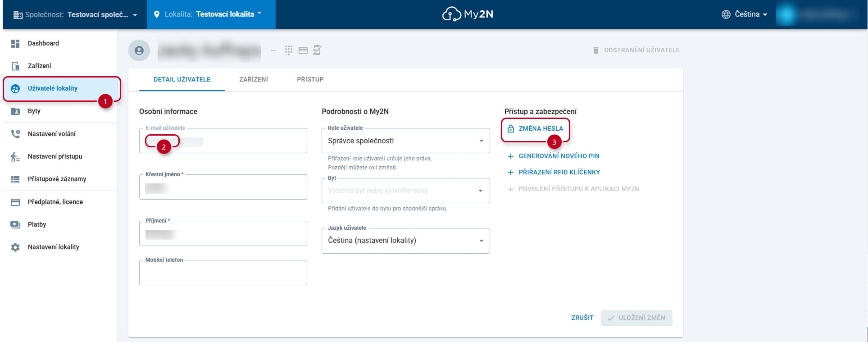Click the Uživatelé lokality people icon
The image size is (868, 342).
coord(15,89)
